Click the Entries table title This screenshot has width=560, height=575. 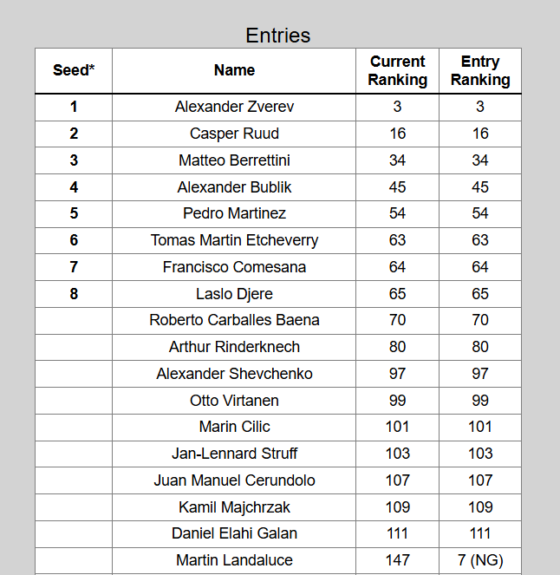click(278, 36)
